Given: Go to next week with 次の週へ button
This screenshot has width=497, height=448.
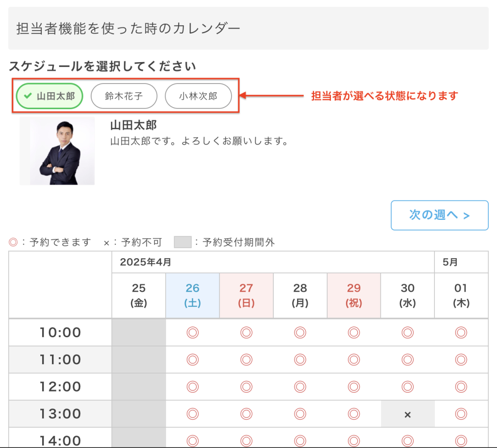Looking at the screenshot, I should [x=439, y=215].
